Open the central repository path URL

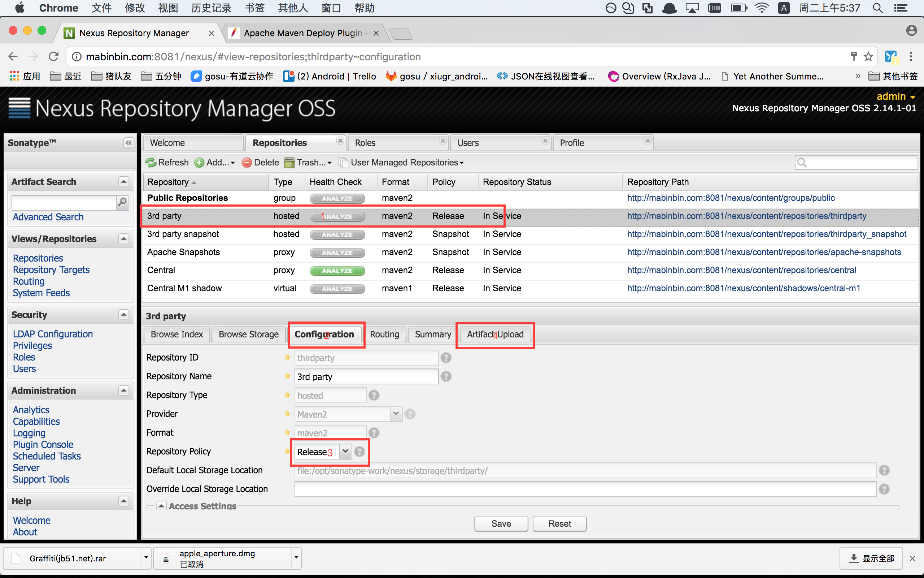741,270
